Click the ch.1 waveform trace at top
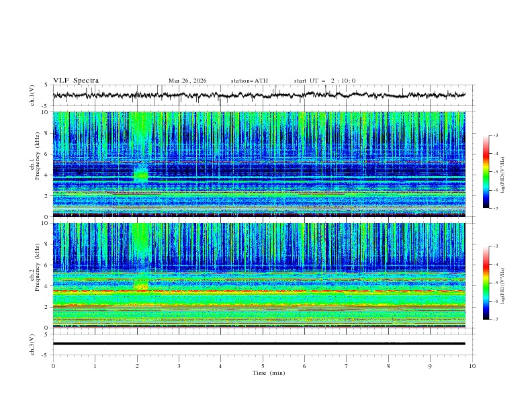The width and height of the screenshot is (532, 411). point(259,95)
